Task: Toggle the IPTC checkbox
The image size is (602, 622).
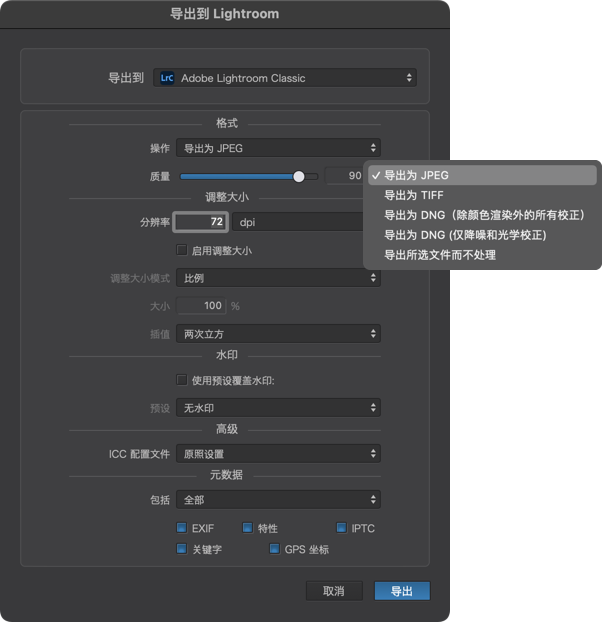Action: pos(341,528)
